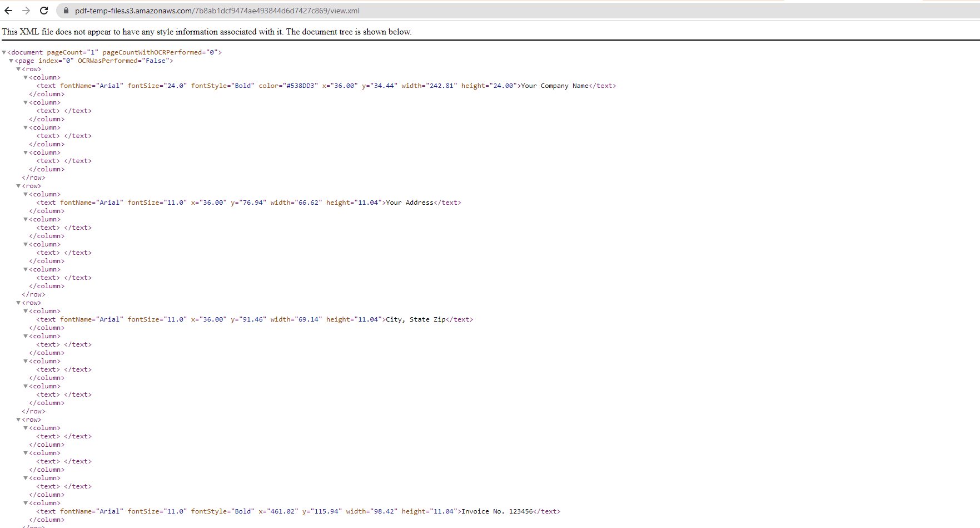The width and height of the screenshot is (980, 528).
Task: Navigate forward in the browser
Action: (26, 11)
